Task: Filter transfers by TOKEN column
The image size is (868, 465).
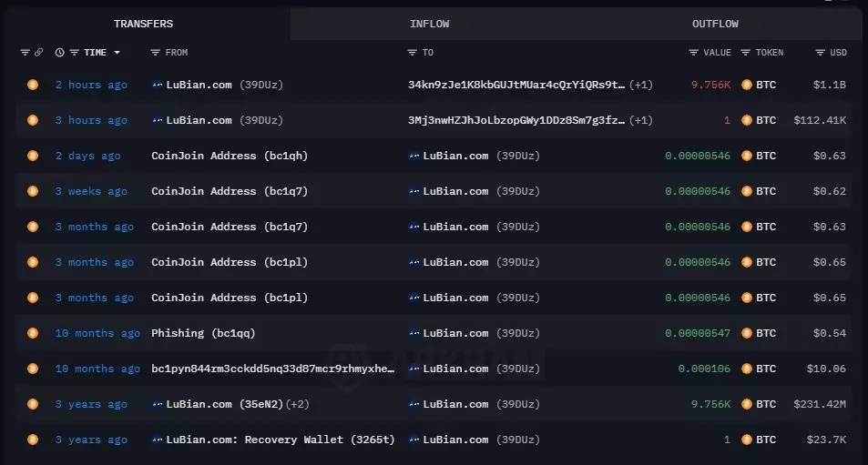Action: pos(746,53)
